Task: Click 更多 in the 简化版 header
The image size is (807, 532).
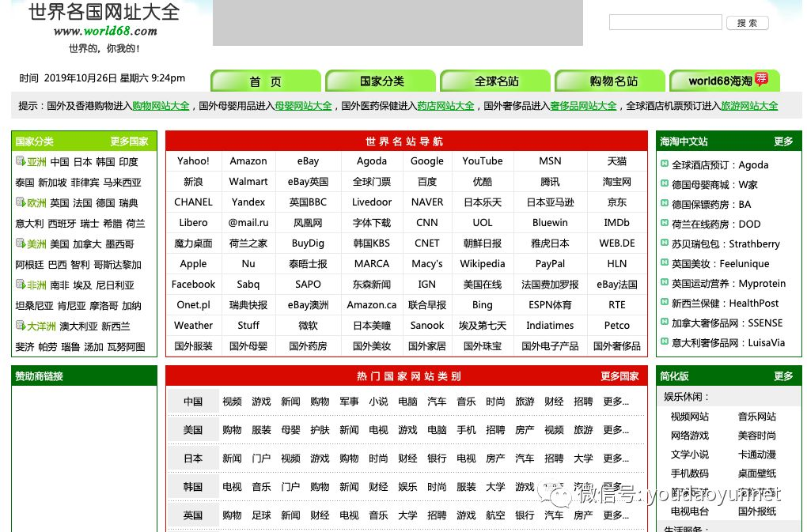Action: point(783,376)
